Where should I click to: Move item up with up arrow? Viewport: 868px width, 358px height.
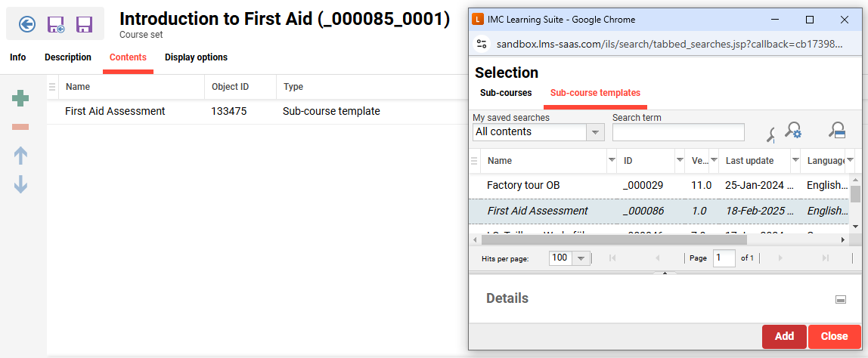pyautogui.click(x=21, y=156)
